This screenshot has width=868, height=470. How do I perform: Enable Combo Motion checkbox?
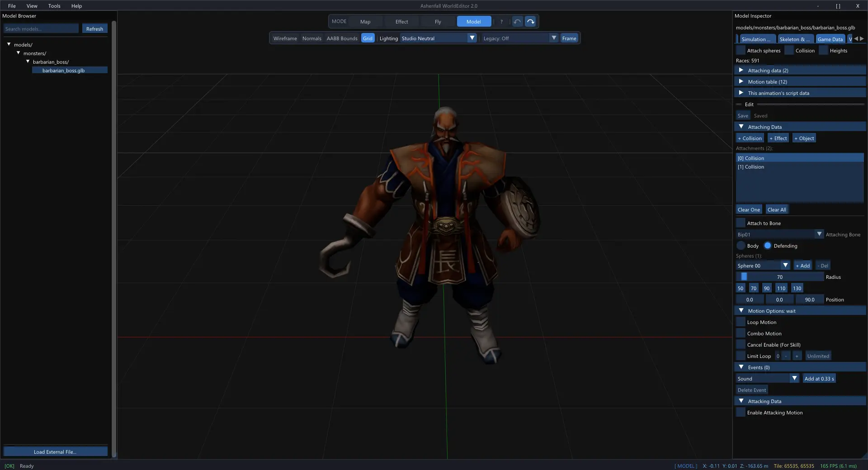point(741,333)
